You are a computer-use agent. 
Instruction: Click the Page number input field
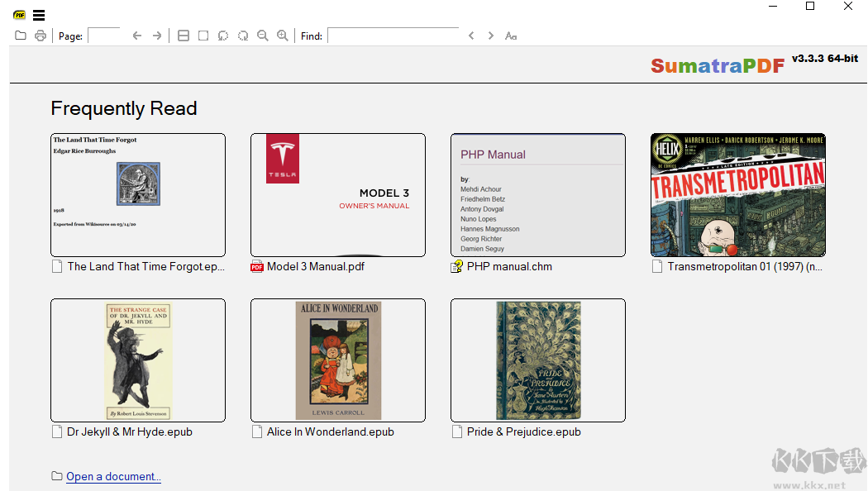tap(104, 36)
